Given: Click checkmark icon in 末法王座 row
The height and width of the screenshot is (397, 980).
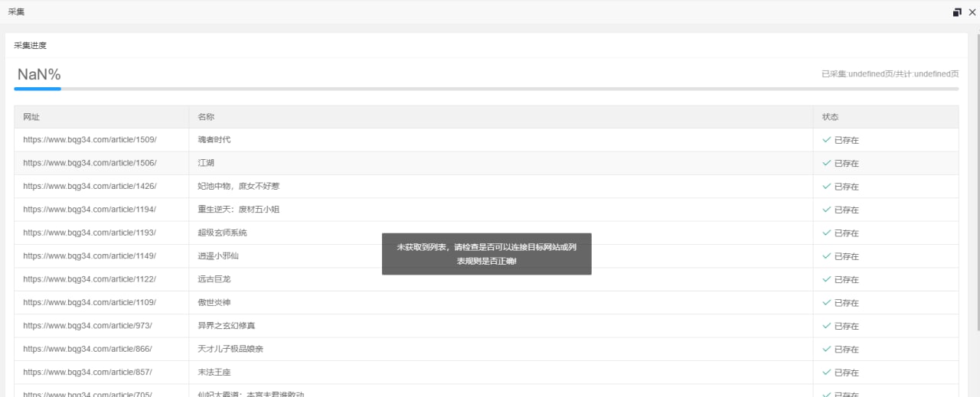Looking at the screenshot, I should click(826, 372).
